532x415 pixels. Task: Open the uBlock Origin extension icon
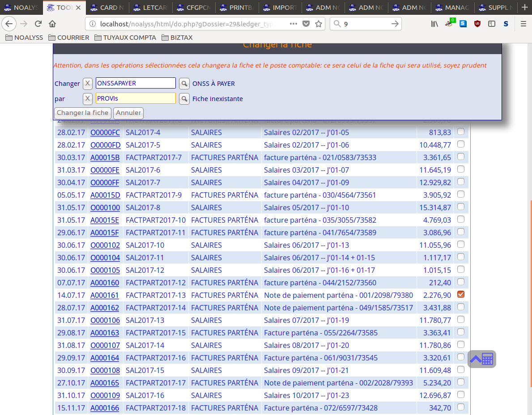(x=477, y=24)
